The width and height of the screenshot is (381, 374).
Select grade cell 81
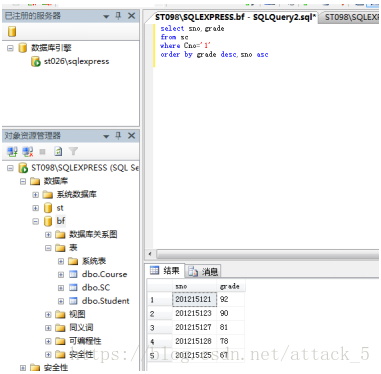click(x=231, y=327)
